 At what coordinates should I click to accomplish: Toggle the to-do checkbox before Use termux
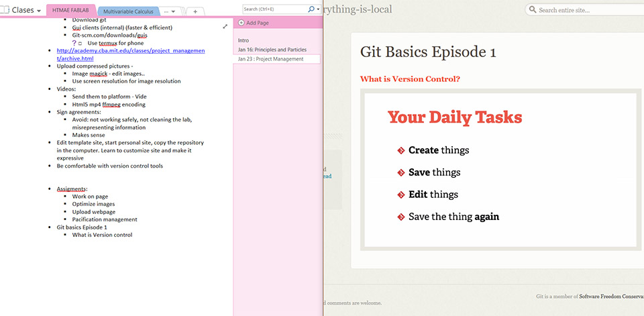pos(80,43)
